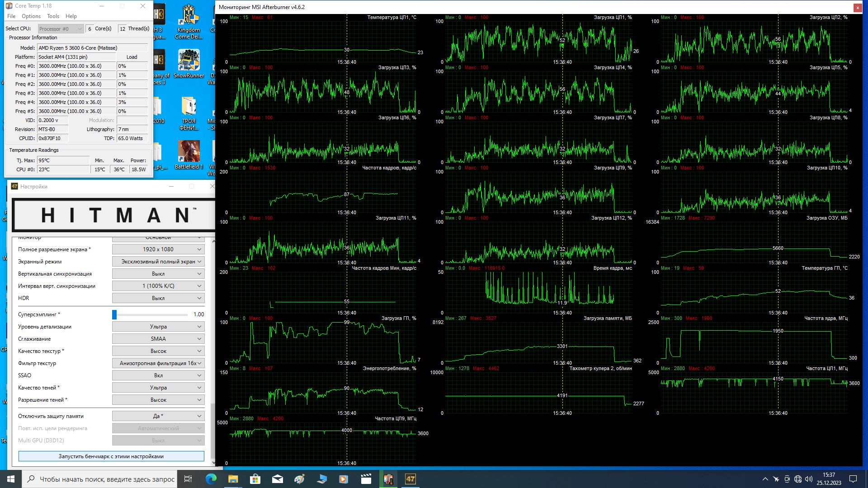
Task: Expand the Processor #0 CPU selector
Action: pos(61,28)
